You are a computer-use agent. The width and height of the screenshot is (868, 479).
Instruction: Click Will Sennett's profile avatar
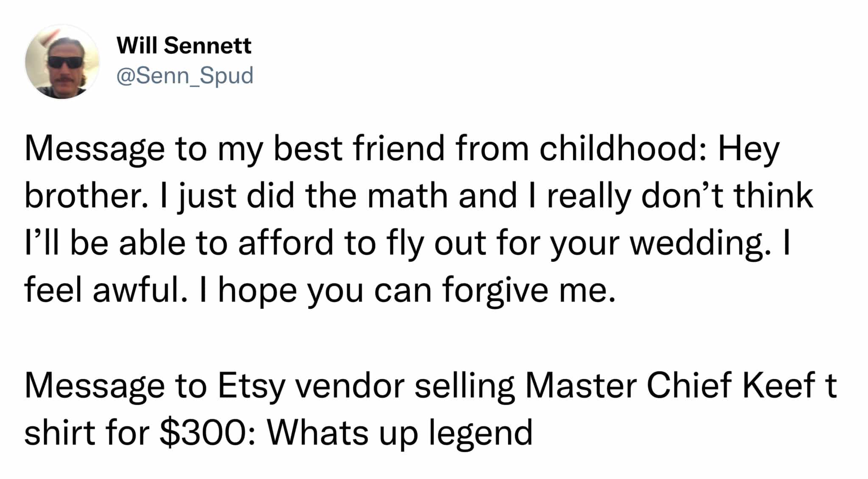(62, 62)
